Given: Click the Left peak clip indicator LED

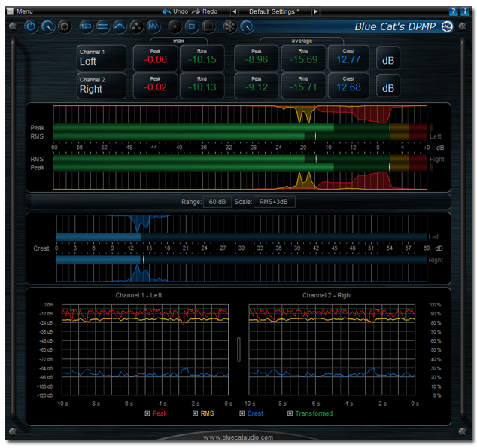Looking at the screenshot, I should 431,127.
